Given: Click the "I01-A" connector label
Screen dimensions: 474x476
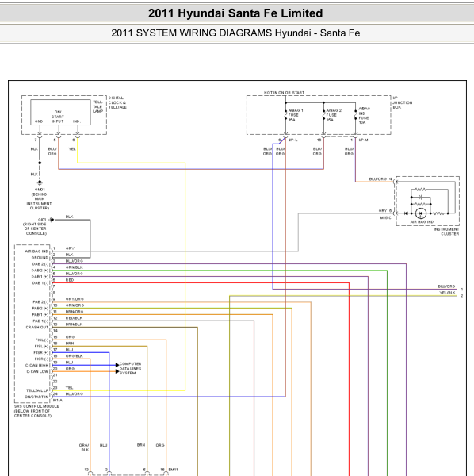Looking at the screenshot, I should pyautogui.click(x=57, y=401).
